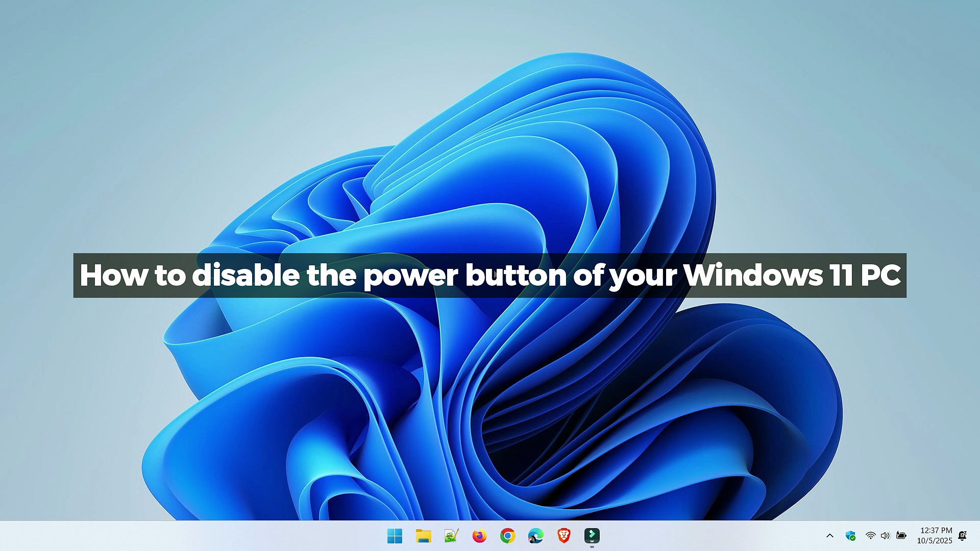Expand the hidden system tray icons
Viewport: 980px width, 551px height.
coord(830,536)
